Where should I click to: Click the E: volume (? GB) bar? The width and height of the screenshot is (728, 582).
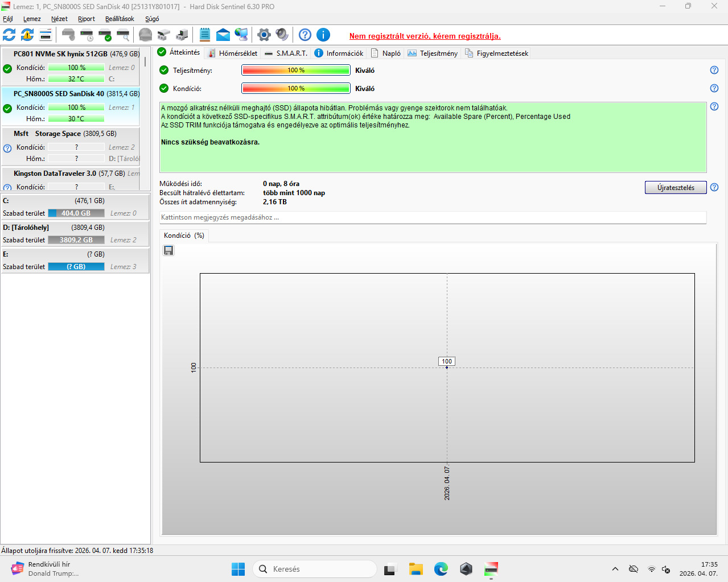pos(76,267)
